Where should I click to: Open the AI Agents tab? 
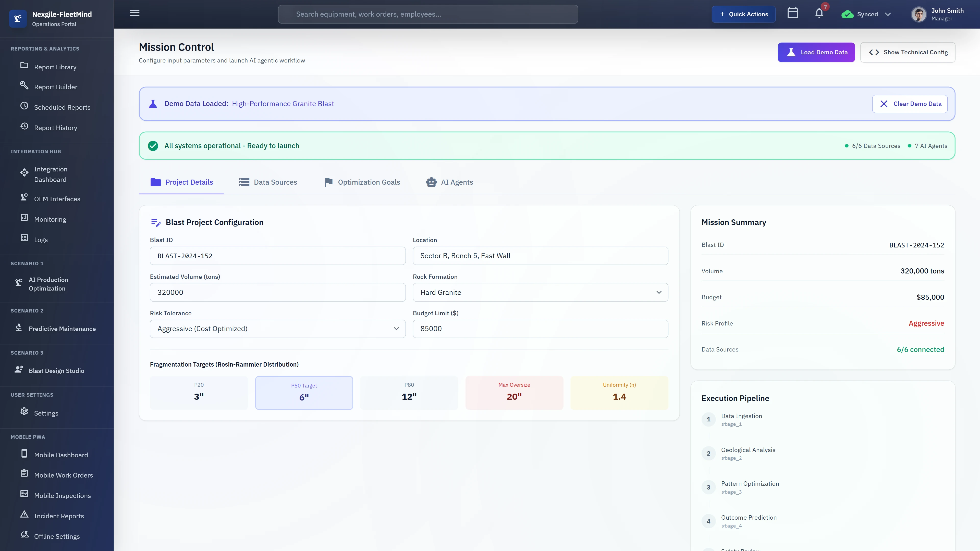coord(449,182)
